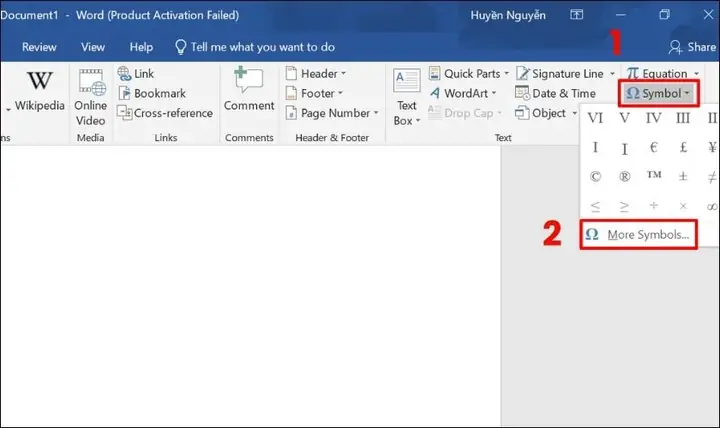Insert the registered trademark symbol
The height and width of the screenshot is (428, 720).
(624, 176)
